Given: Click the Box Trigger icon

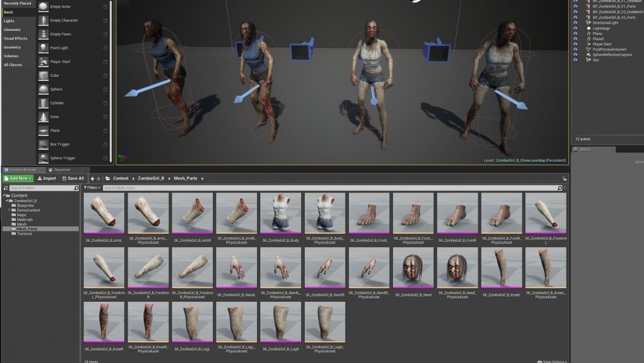Looking at the screenshot, I should pyautogui.click(x=43, y=144).
